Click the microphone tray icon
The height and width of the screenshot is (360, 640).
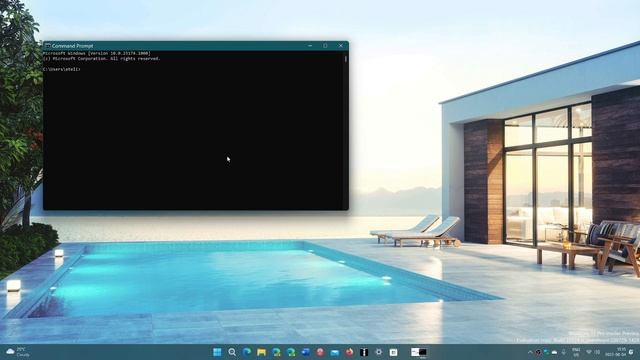click(564, 352)
